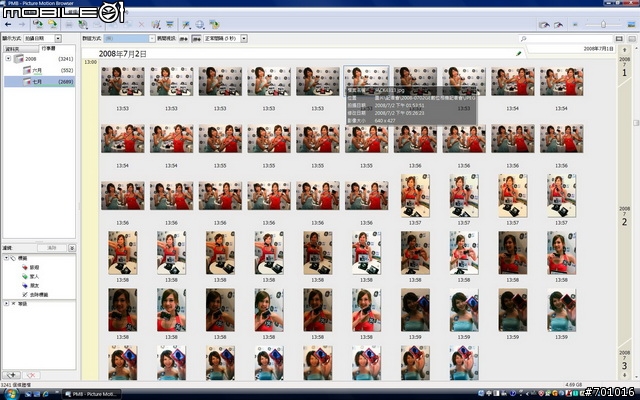
Task: Click the image correction wand icon
Action: click(186, 25)
